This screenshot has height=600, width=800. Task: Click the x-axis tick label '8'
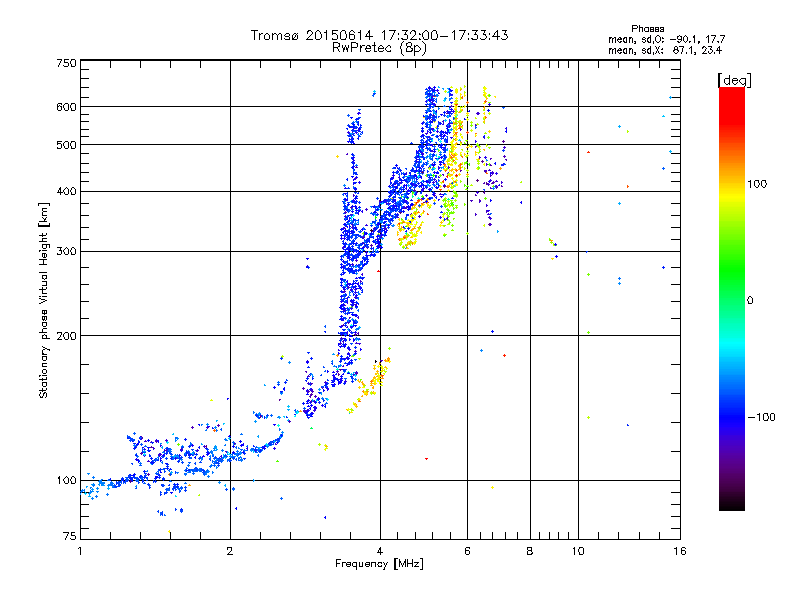(530, 551)
